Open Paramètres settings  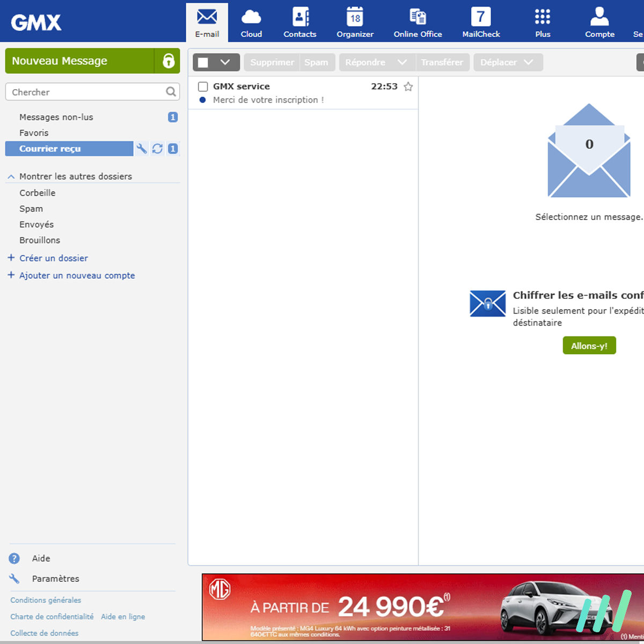coord(55,579)
